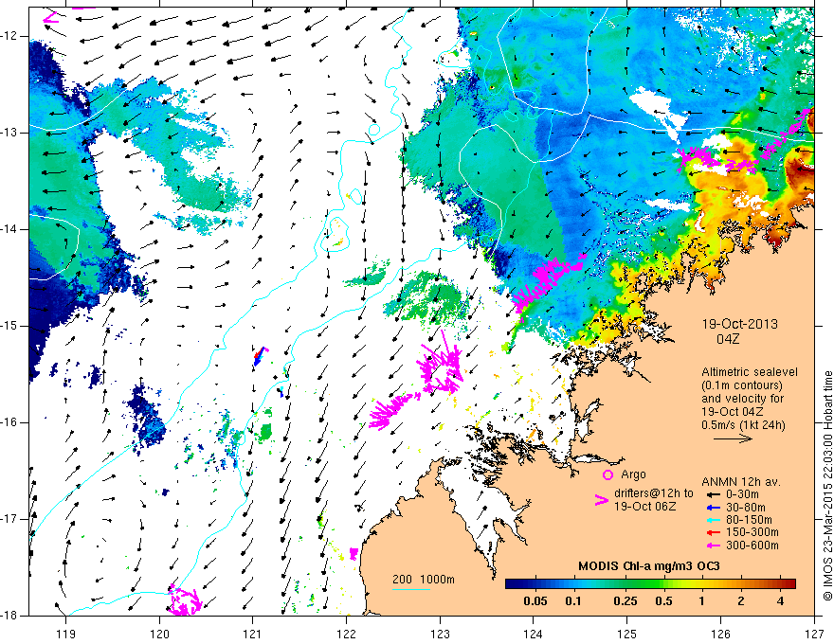834x644 pixels.
Task: Click the 123 longitude axis label
Action: [x=440, y=634]
